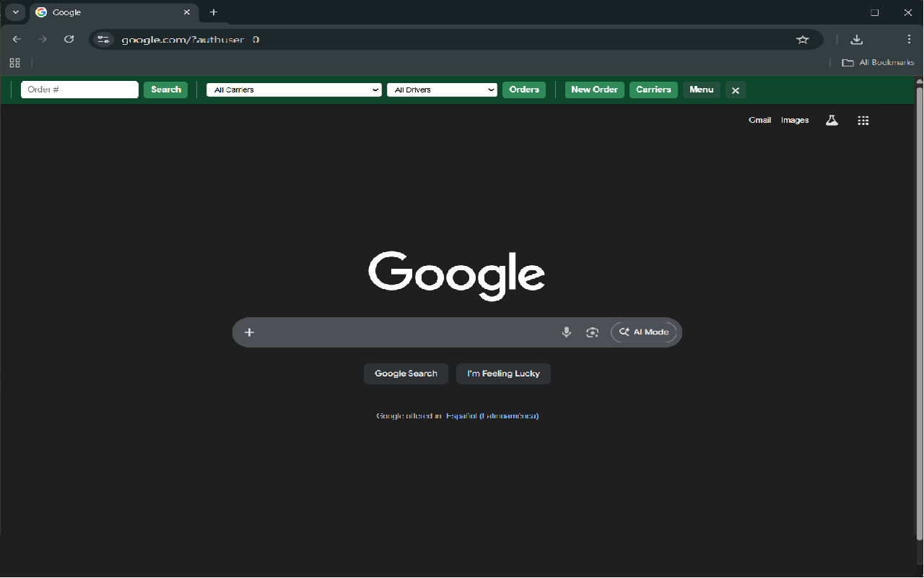Expand the browser tab search chevron
924x578 pixels.
click(x=14, y=12)
